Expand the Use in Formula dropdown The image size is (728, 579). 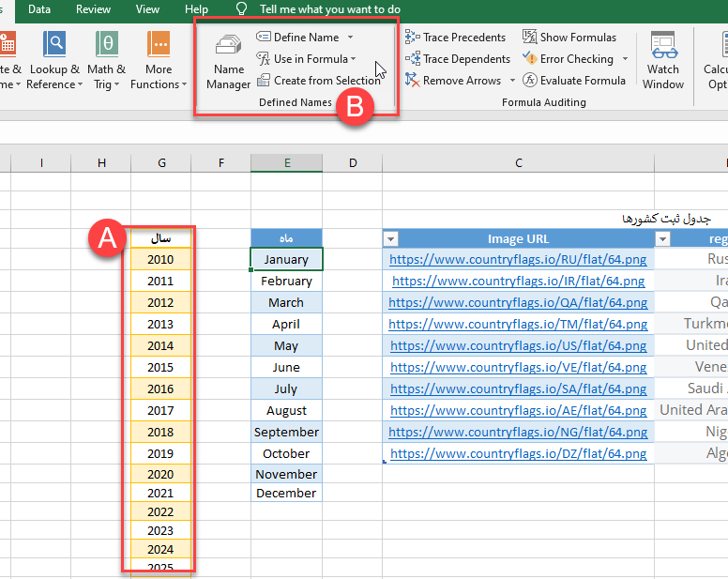(354, 59)
